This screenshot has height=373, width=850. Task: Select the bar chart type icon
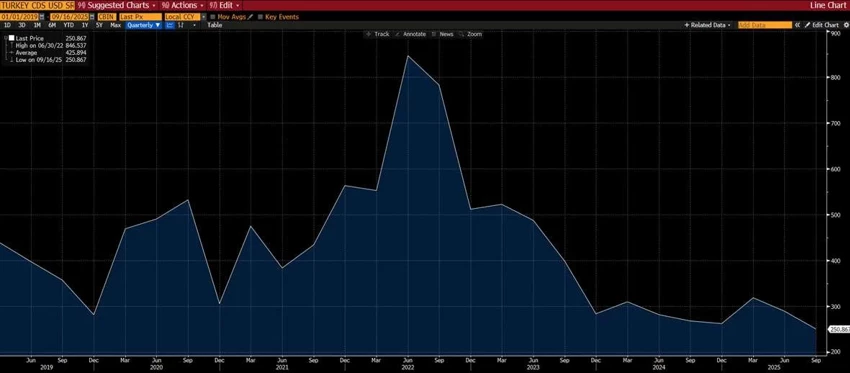coord(181,25)
